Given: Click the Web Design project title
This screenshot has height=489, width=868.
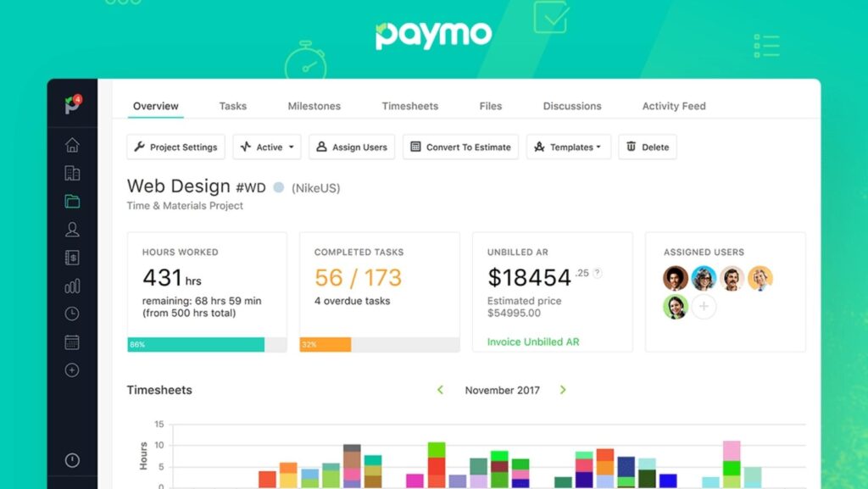Looking at the screenshot, I should (x=178, y=186).
